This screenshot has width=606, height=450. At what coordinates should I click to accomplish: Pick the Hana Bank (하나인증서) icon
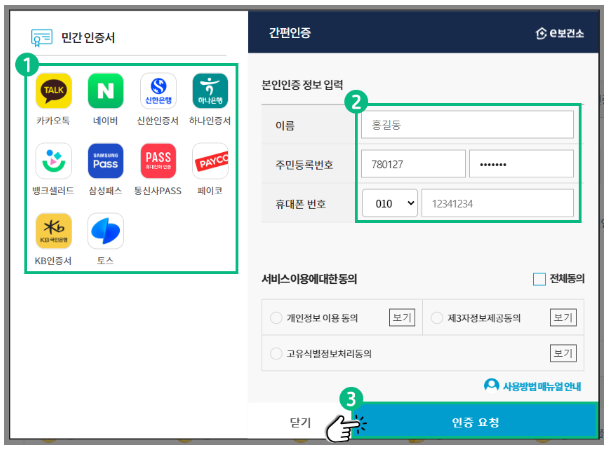tap(210, 91)
